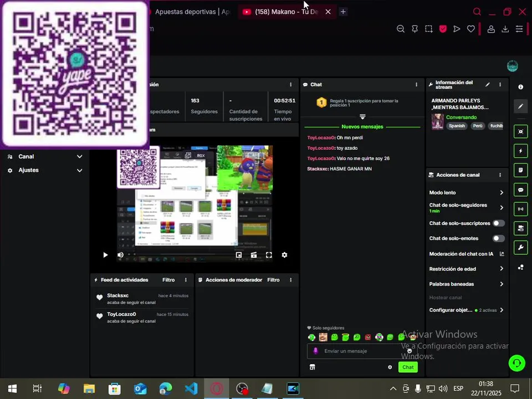Open Información del stream three-dot menu

pyautogui.click(x=500, y=84)
